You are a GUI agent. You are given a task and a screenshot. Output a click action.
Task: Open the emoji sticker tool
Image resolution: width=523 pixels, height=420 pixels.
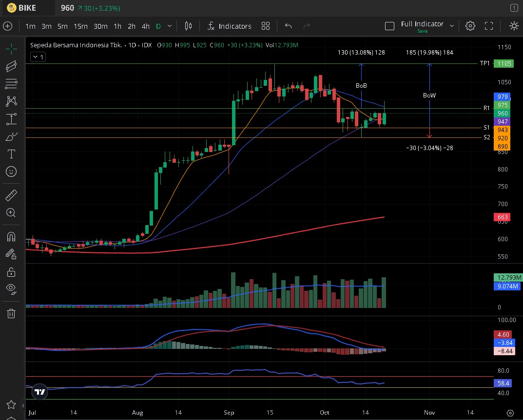coord(11,172)
